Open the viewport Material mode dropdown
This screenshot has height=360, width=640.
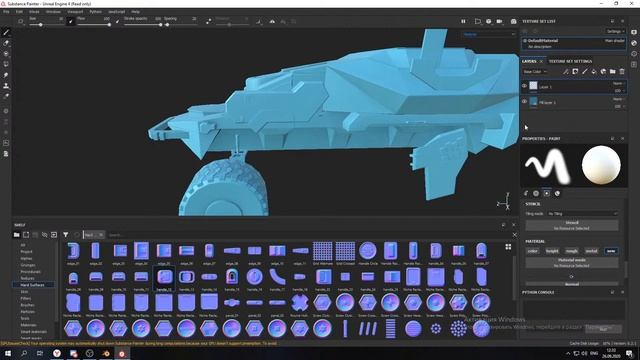pyautogui.click(x=489, y=35)
